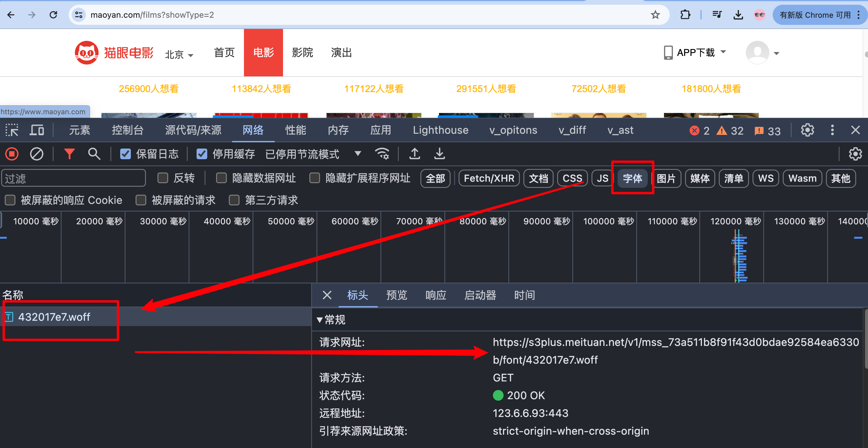The width and height of the screenshot is (868, 448).
Task: Open the 控制台 DevTools tab
Action: click(x=127, y=130)
